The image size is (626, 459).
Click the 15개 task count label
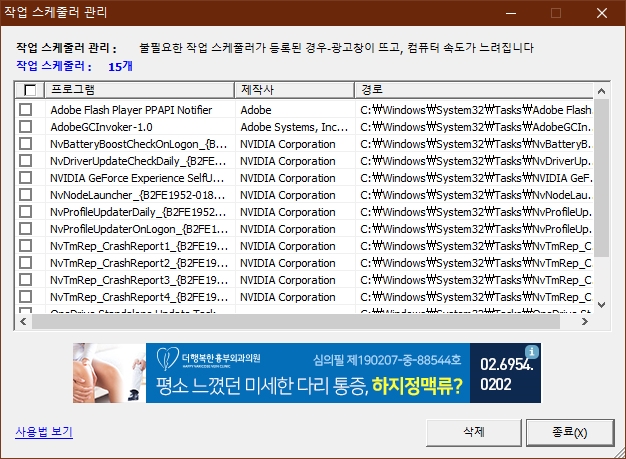pyautogui.click(x=120, y=66)
